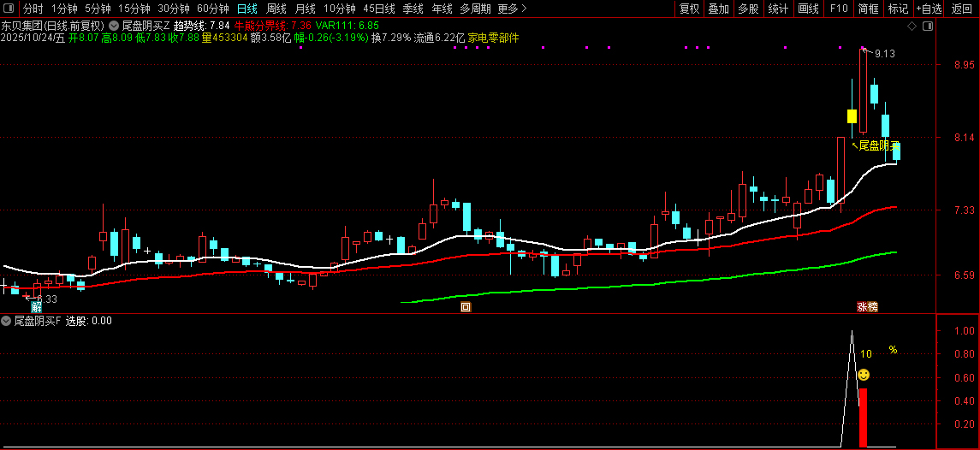Click the 9.13 high price label
The width and height of the screenshot is (980, 450).
point(885,54)
